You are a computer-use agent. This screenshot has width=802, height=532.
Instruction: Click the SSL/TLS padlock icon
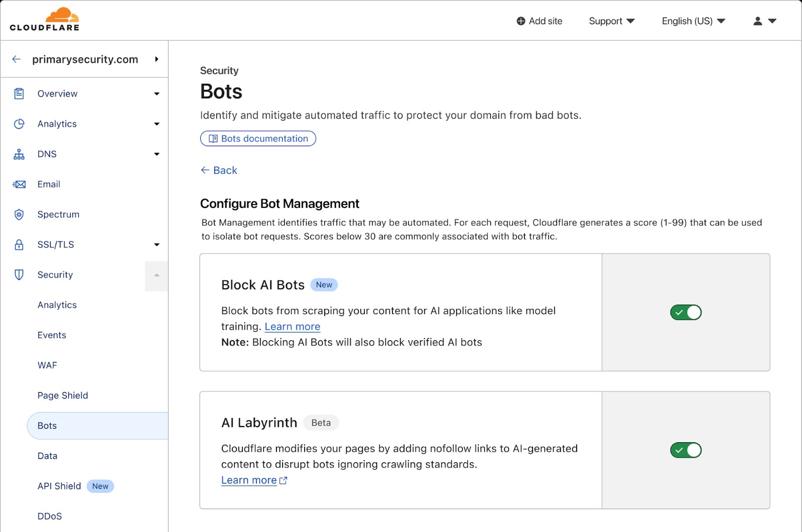19,244
